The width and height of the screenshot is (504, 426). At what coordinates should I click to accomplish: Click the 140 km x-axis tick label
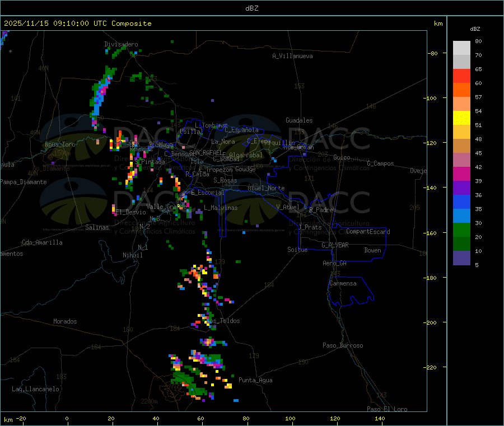pos(380,418)
